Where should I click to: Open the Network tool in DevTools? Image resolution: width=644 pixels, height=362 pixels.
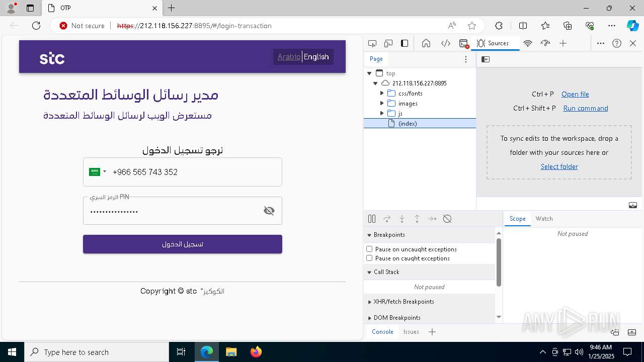pos(528,43)
